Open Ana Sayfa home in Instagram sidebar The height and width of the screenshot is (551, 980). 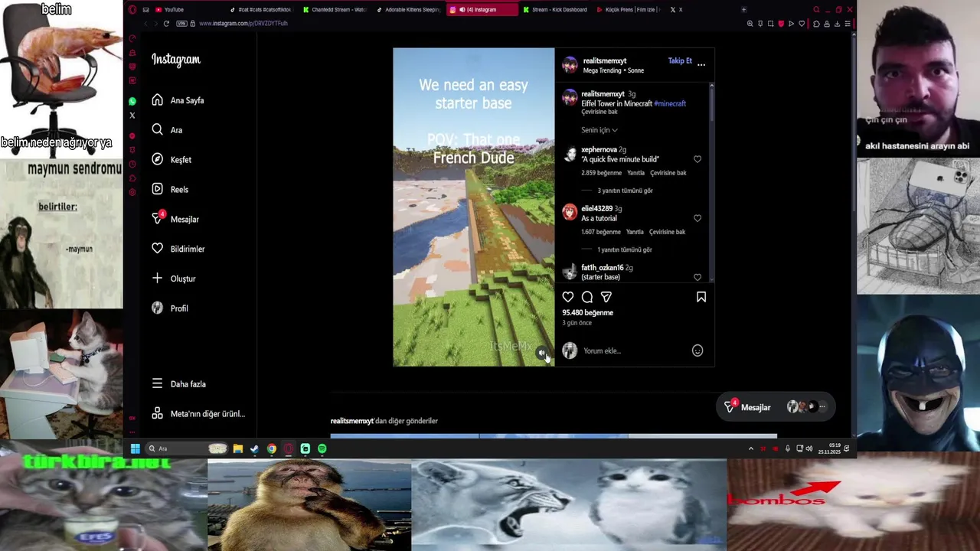pyautogui.click(x=178, y=100)
